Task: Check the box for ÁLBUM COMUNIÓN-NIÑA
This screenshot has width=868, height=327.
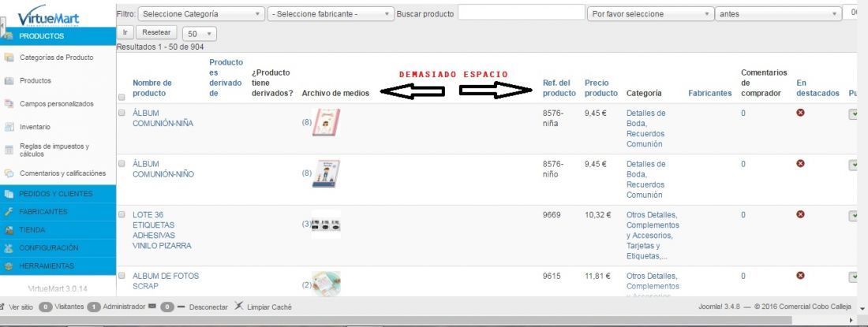Action: pyautogui.click(x=122, y=113)
